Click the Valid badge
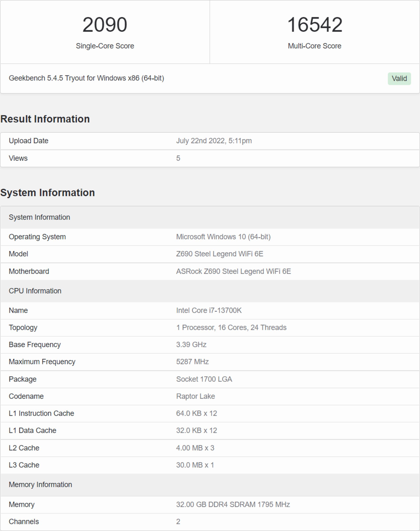Screen dimensions: 420x531 coord(399,79)
